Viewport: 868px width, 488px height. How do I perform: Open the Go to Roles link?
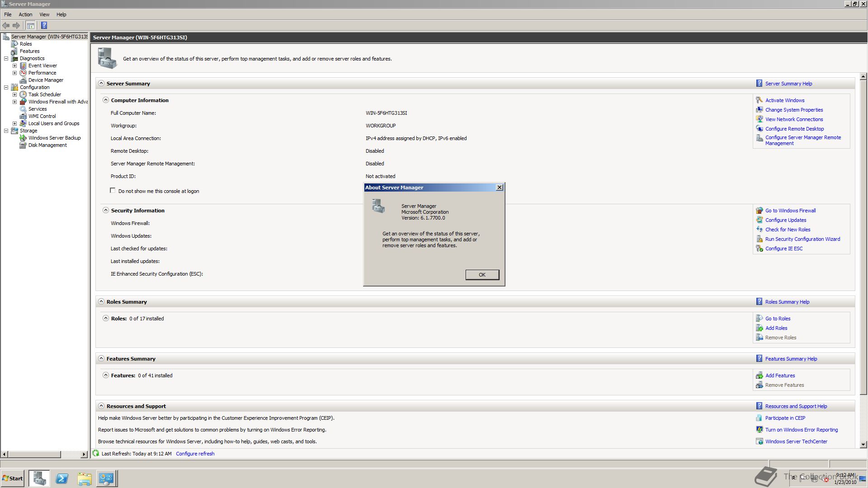pos(778,319)
